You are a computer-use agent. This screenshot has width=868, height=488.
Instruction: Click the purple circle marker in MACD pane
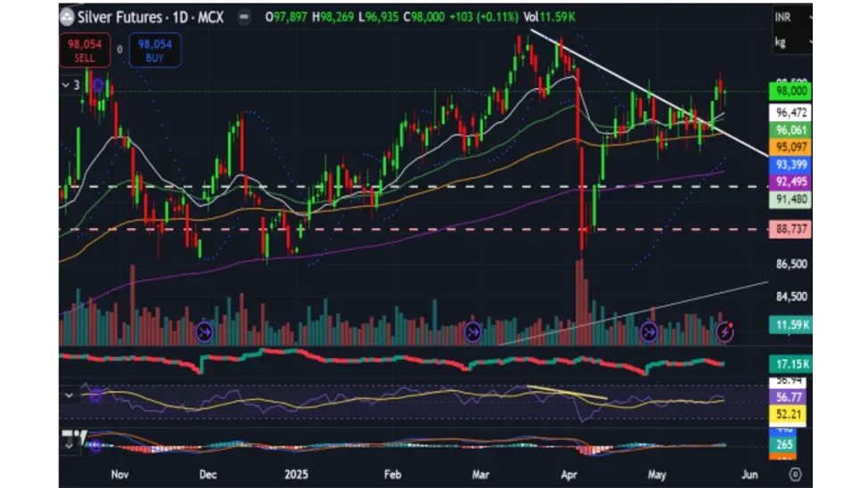coord(95,445)
